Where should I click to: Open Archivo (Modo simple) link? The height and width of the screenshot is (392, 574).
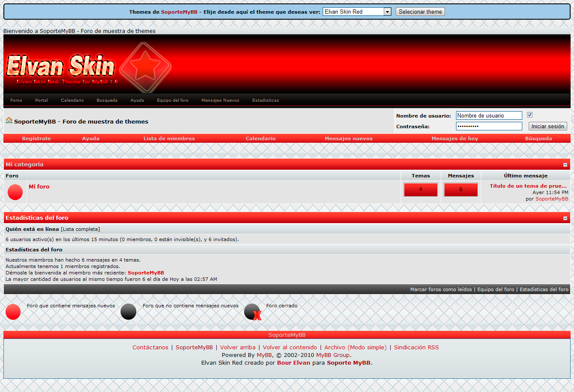pos(356,348)
